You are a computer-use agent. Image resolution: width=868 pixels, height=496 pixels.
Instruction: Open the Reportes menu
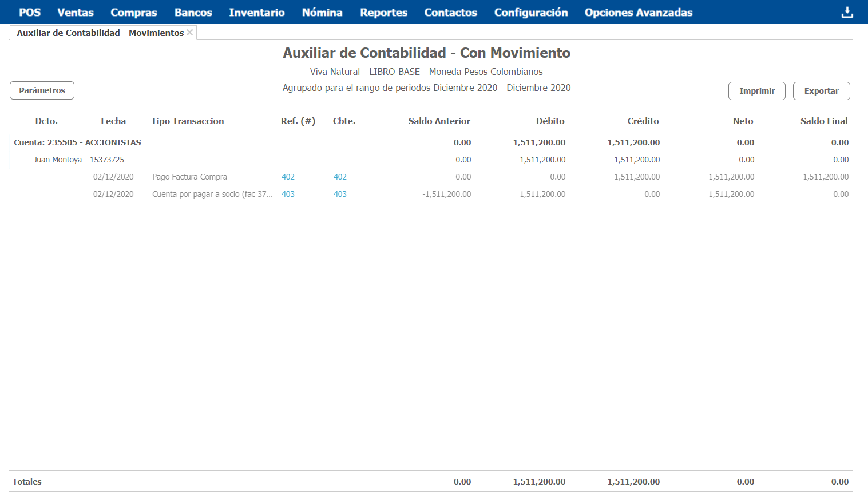(383, 13)
